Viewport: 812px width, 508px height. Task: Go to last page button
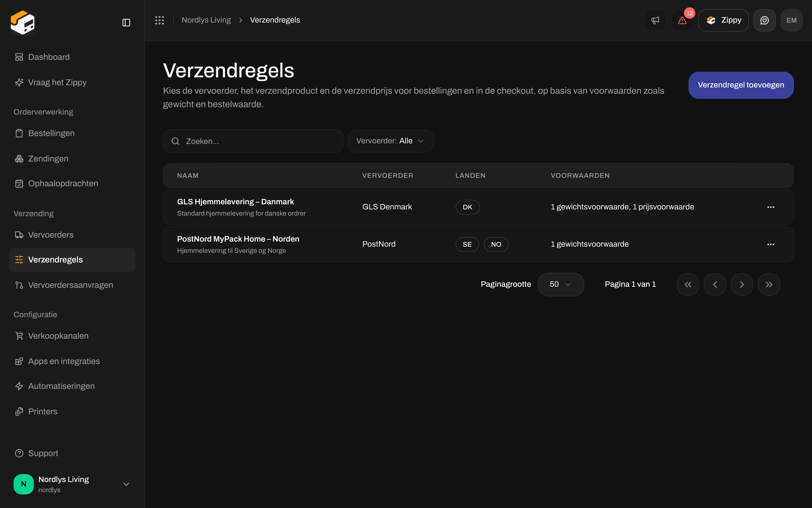[x=769, y=284]
